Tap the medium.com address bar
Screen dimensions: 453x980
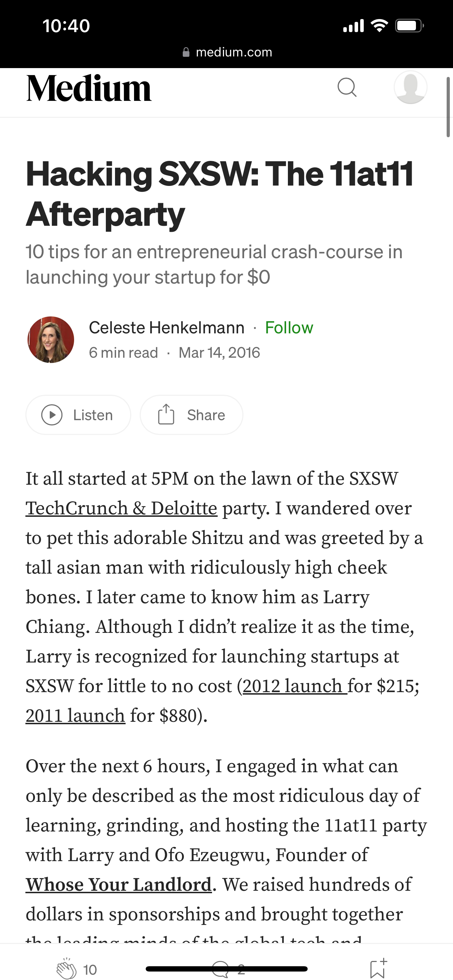[x=228, y=52]
